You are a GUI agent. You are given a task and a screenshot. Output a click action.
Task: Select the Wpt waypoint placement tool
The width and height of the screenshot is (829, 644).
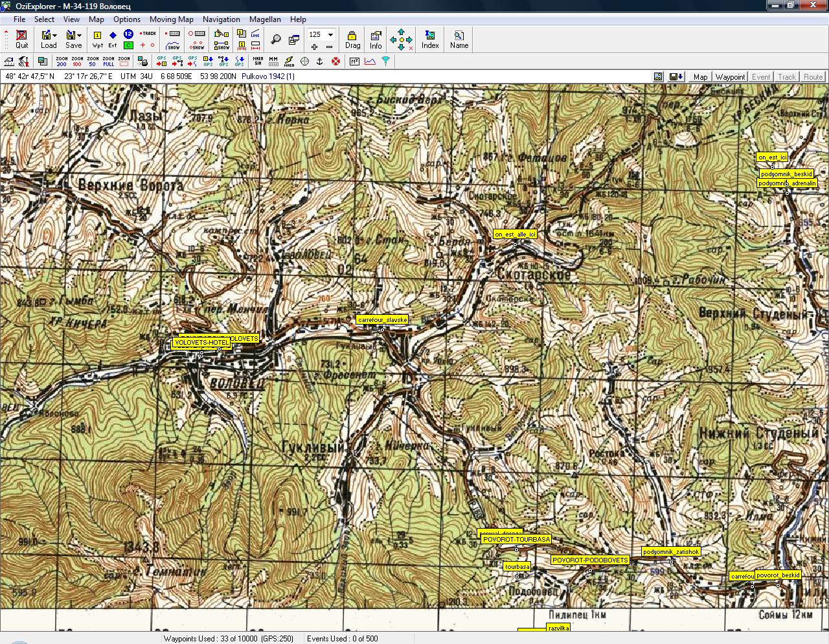(97, 39)
